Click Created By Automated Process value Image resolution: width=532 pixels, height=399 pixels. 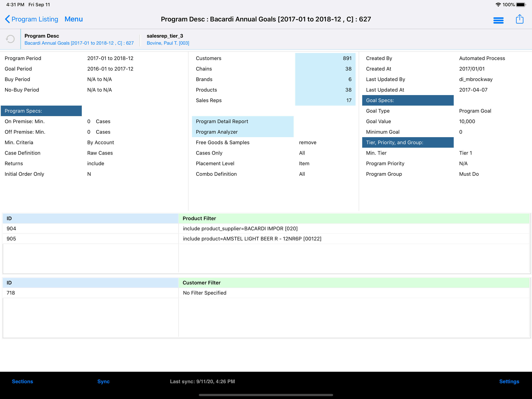click(482, 58)
